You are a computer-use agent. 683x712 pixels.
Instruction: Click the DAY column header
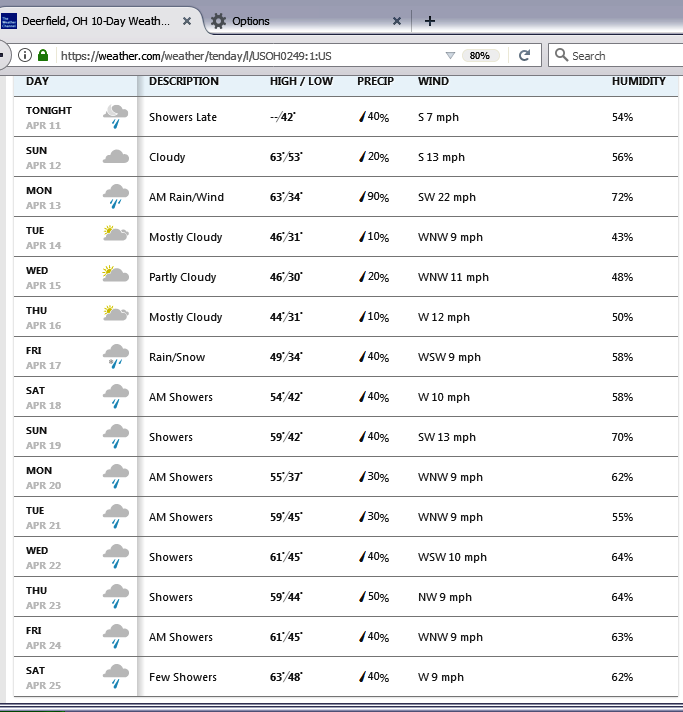point(37,81)
